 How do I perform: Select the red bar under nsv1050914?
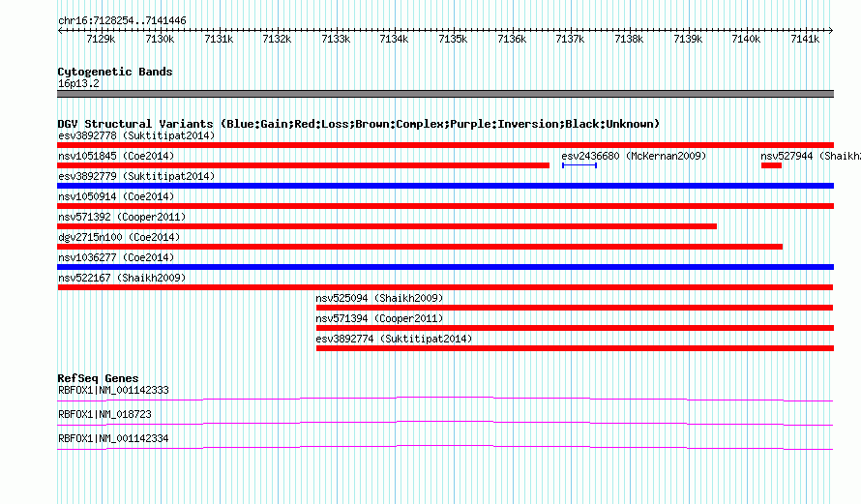click(445, 206)
